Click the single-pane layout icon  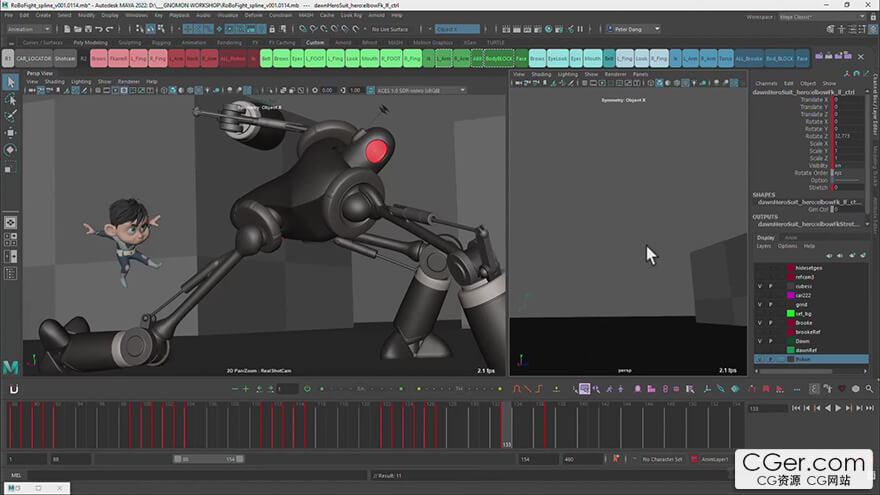pos(10,222)
